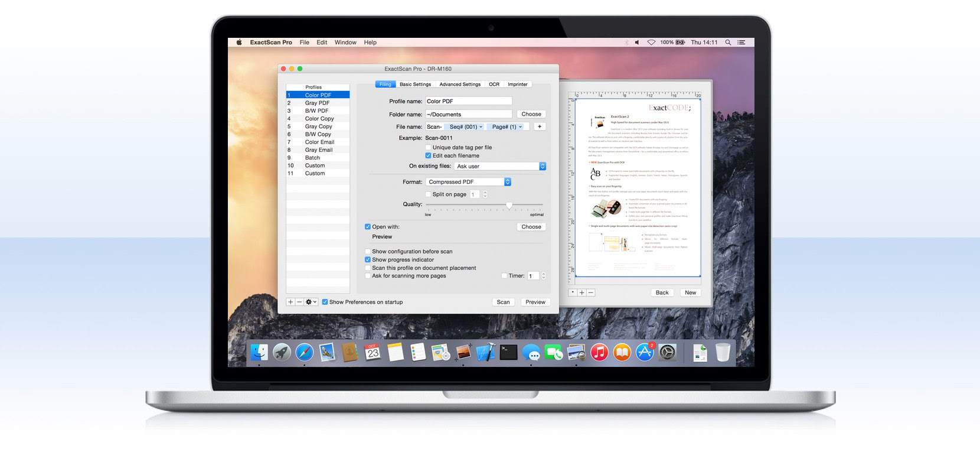Image resolution: width=980 pixels, height=449 pixels.
Task: Launch Safari from the Dock
Action: click(305, 353)
